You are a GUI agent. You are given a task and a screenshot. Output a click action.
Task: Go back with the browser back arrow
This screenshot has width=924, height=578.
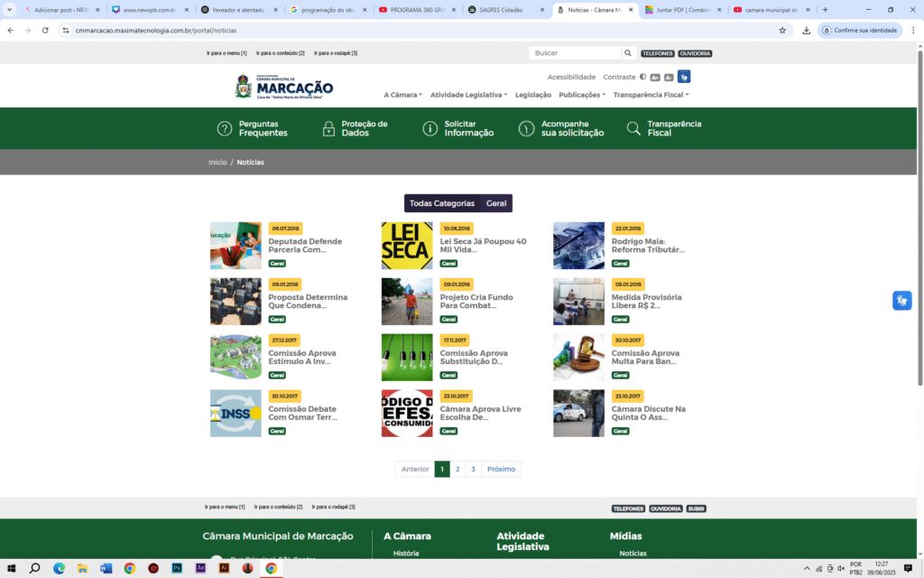(x=11, y=30)
